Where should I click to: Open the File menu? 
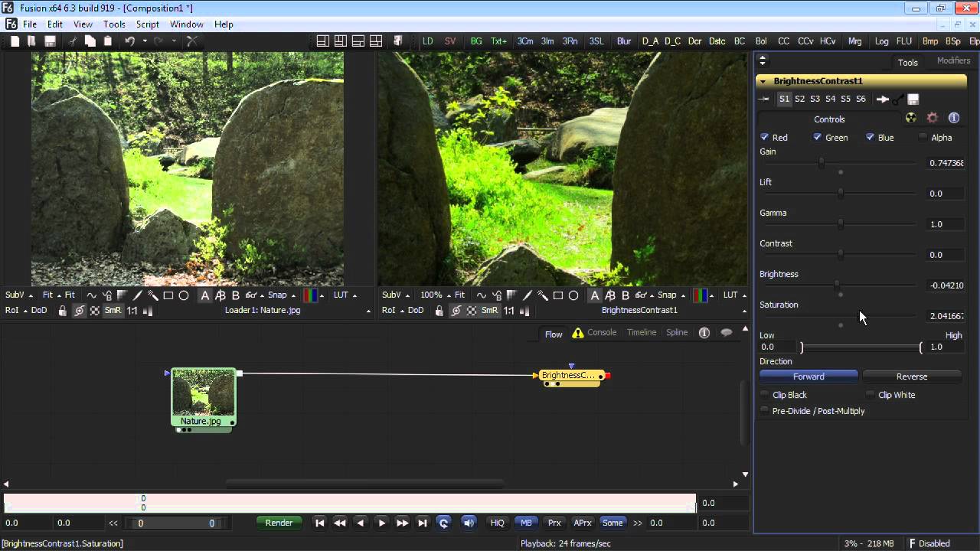30,24
